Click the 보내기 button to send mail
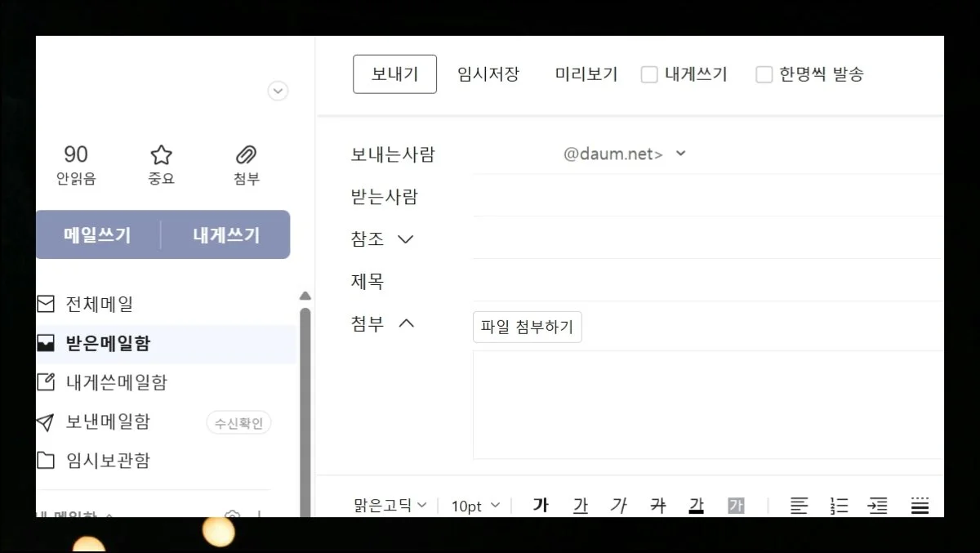The width and height of the screenshot is (980, 553). [394, 74]
